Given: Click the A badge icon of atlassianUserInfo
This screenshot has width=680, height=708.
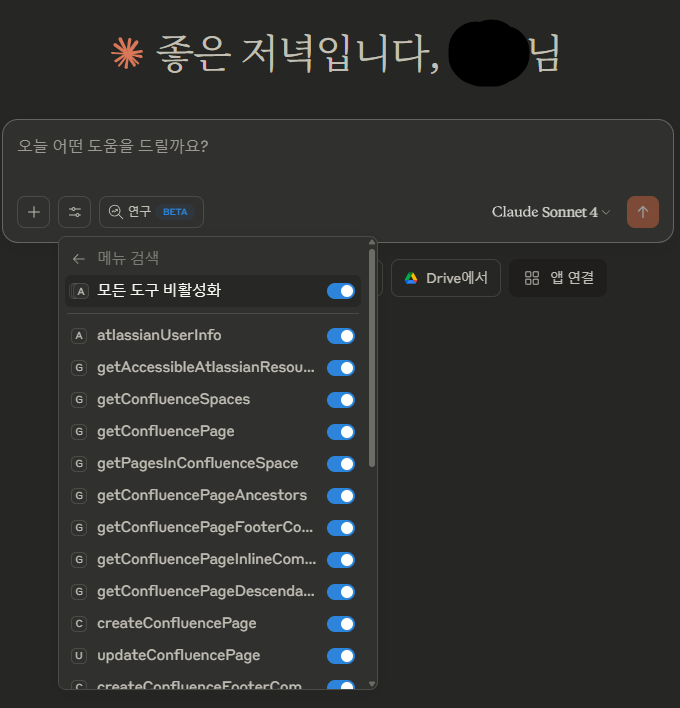Looking at the screenshot, I should 79,335.
